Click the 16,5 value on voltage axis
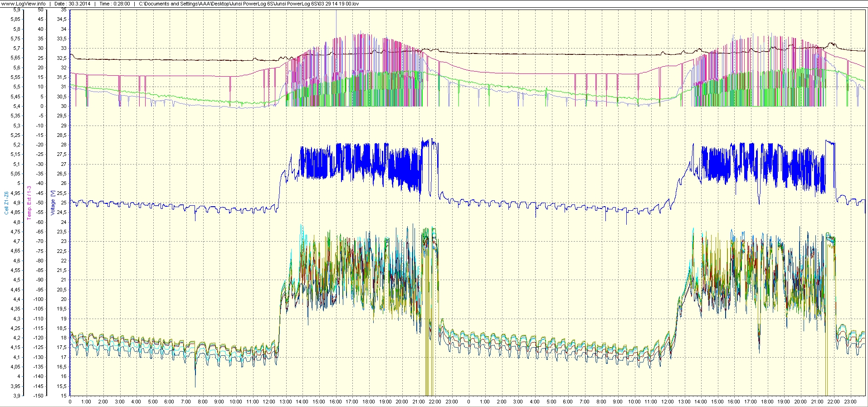This screenshot has width=868, height=407. [x=61, y=367]
